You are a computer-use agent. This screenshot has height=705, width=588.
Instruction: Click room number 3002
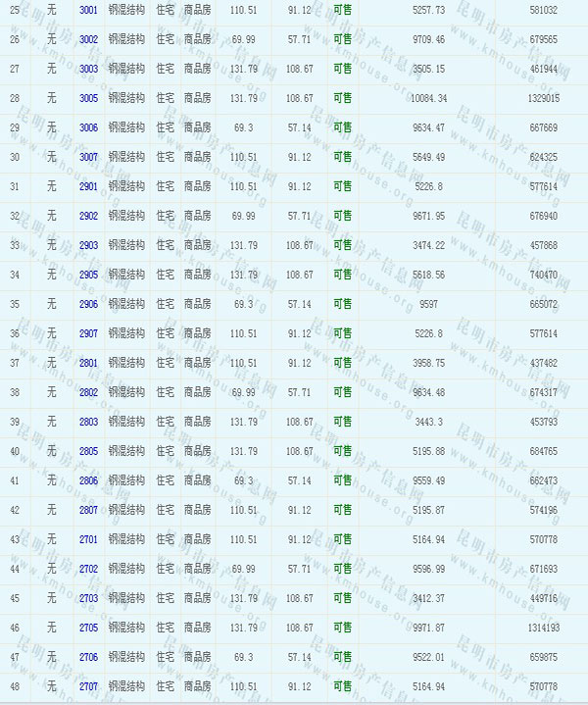tap(88, 39)
